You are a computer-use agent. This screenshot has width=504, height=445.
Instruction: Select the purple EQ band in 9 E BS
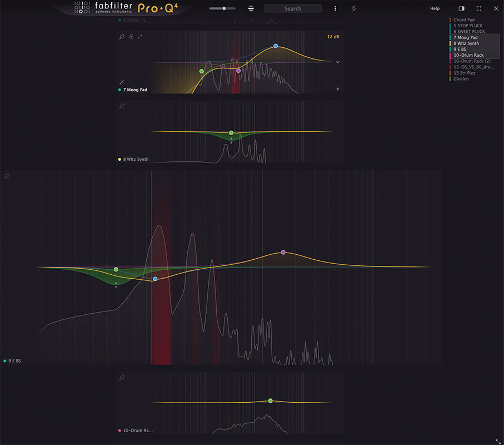[283, 253]
